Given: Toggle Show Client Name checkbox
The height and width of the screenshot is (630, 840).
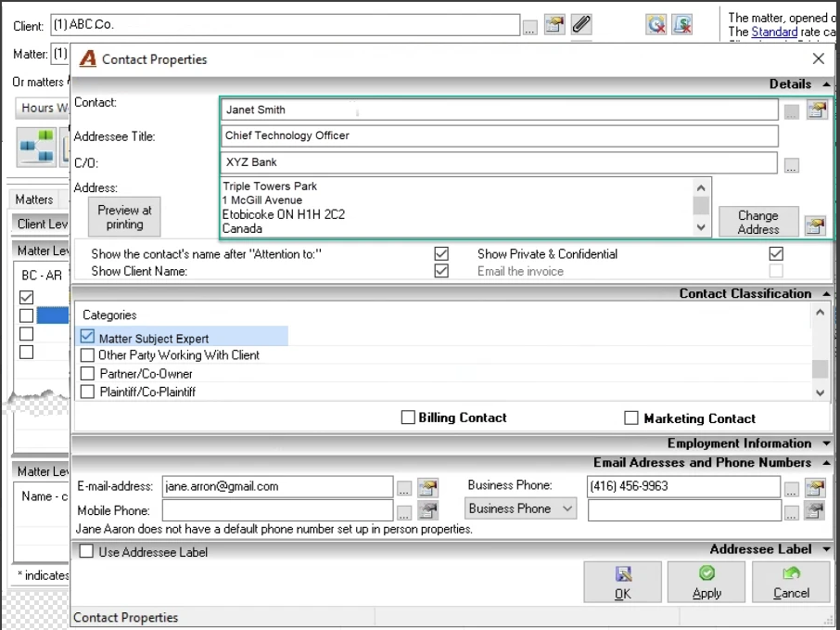Looking at the screenshot, I should (441, 271).
